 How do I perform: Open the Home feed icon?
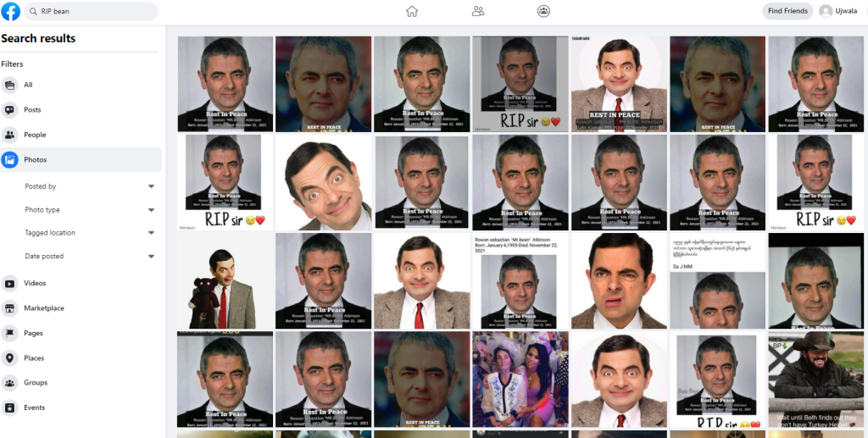point(412,11)
